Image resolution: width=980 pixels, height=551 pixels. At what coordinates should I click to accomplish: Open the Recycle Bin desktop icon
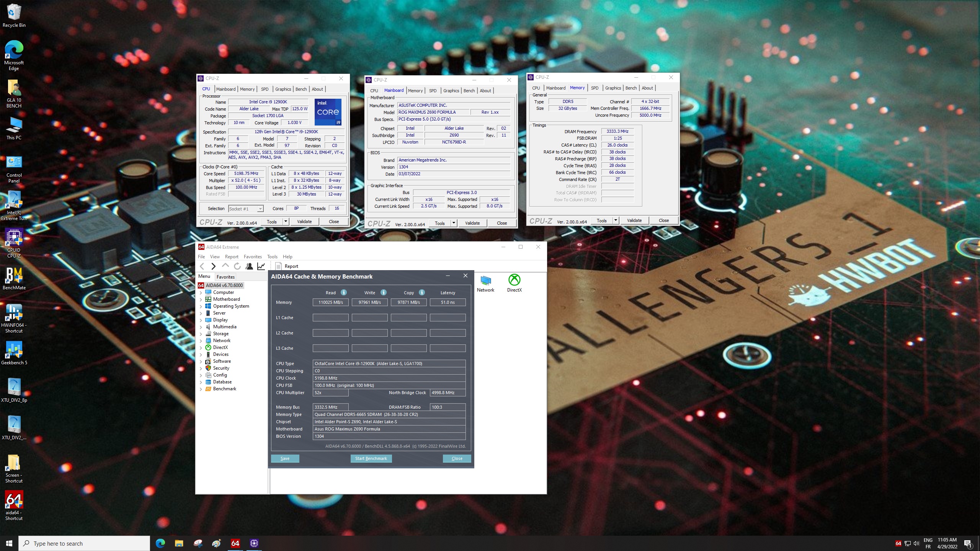point(14,16)
